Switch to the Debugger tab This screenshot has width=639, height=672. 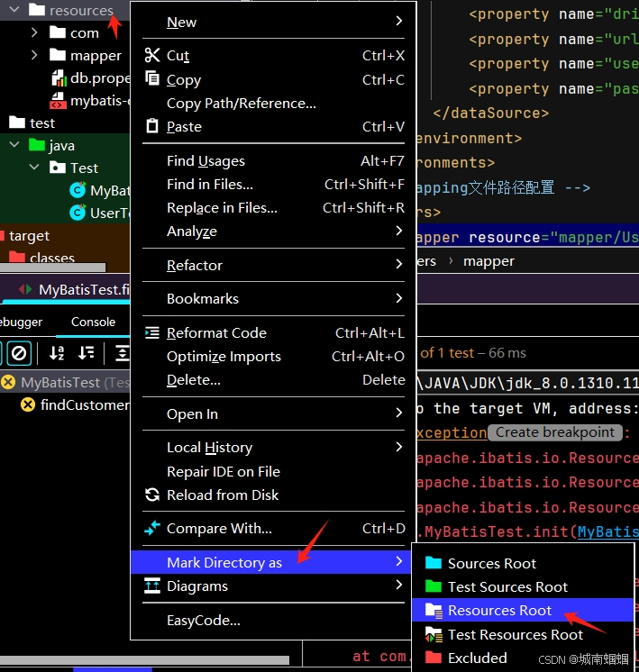coord(21,322)
